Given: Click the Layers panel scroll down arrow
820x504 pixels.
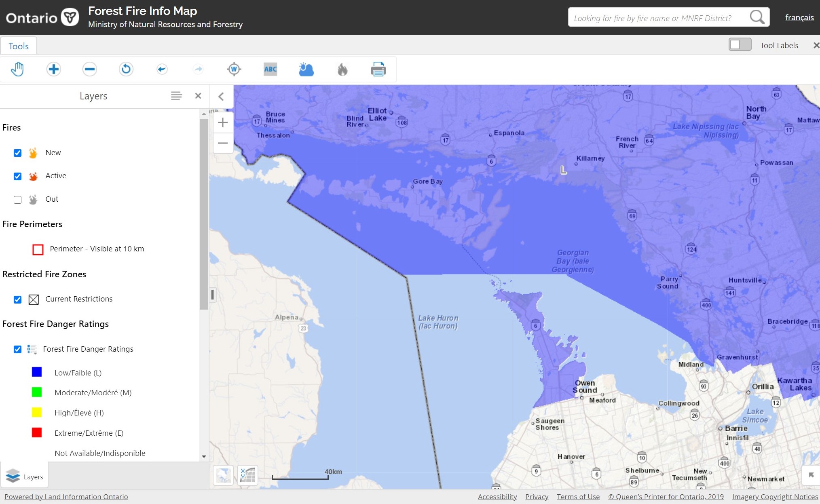Looking at the screenshot, I should (204, 456).
